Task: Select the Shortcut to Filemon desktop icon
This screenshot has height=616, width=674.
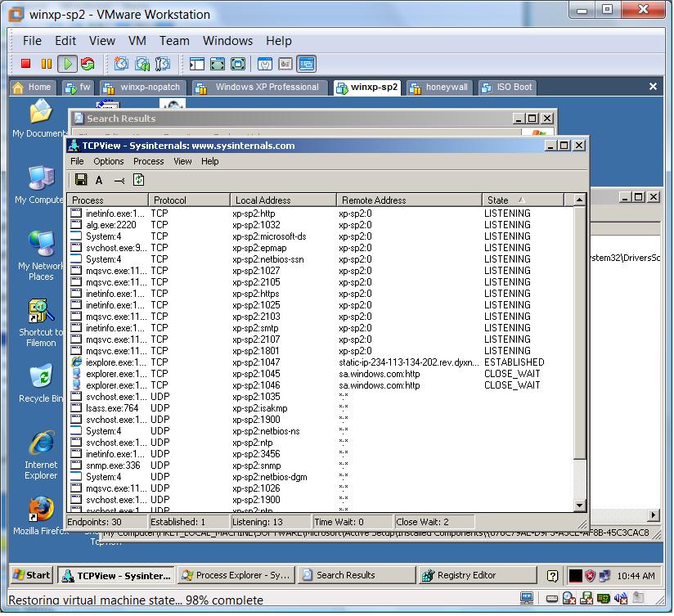Action: pos(40,322)
